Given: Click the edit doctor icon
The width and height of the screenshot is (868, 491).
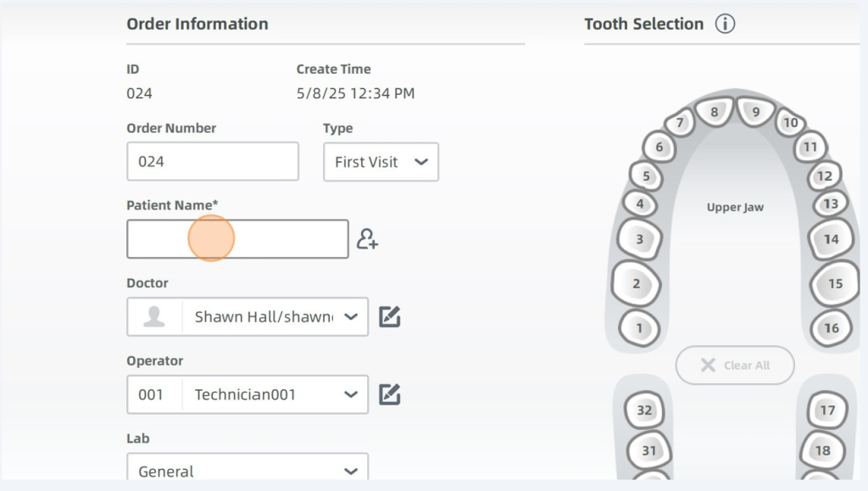Looking at the screenshot, I should [x=389, y=316].
